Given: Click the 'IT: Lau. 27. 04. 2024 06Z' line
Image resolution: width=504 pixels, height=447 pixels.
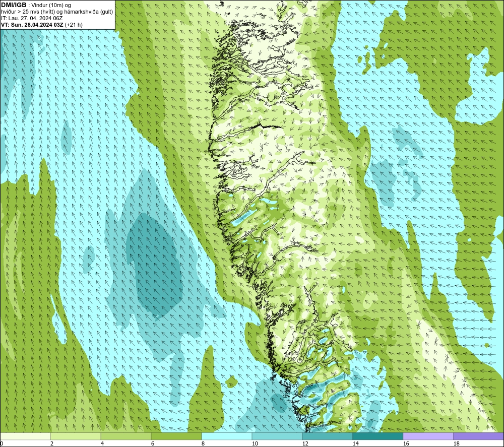Looking at the screenshot, I should tap(32, 18).
